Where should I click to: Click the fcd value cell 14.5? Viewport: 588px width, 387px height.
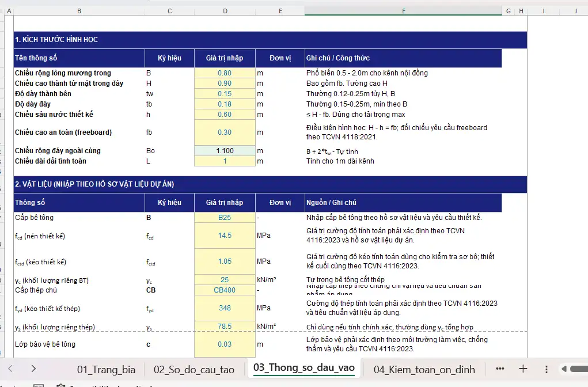tap(225, 236)
